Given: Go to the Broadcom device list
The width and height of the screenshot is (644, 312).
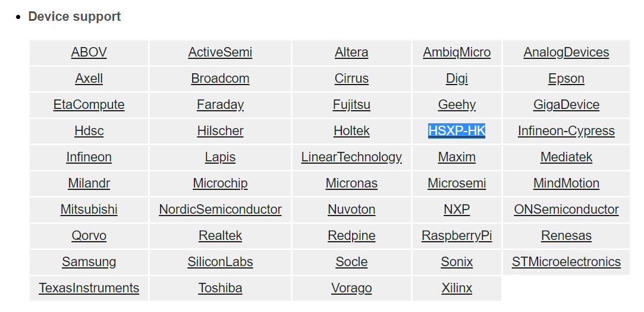Looking at the screenshot, I should (220, 79).
